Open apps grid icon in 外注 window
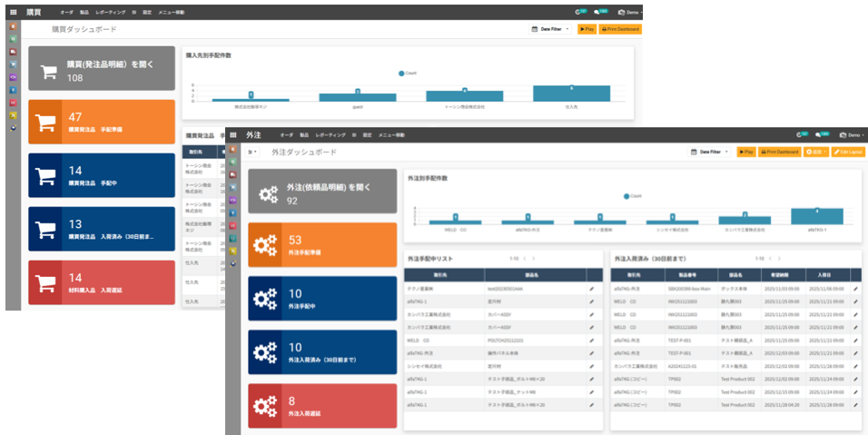 tap(233, 134)
